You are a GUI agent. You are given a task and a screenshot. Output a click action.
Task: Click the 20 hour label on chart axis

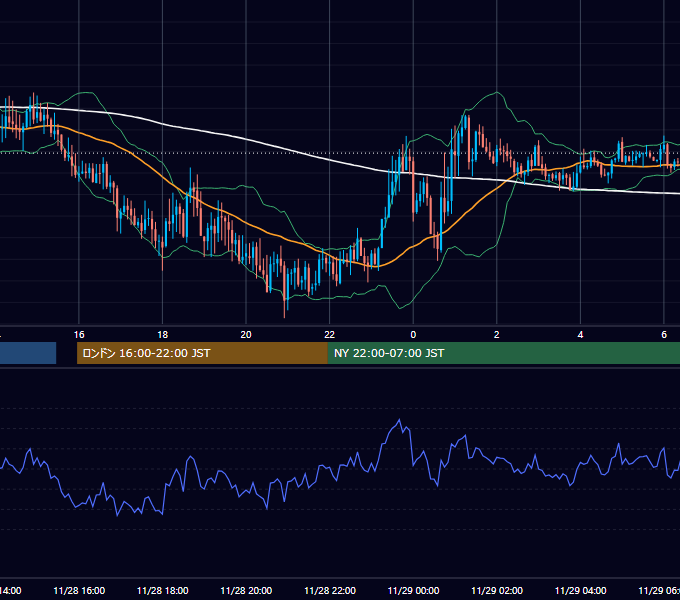(246, 335)
